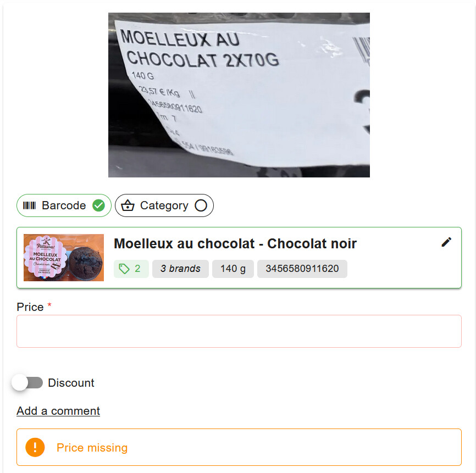Click the green price tag icon
The image size is (476, 473).
pos(124,269)
